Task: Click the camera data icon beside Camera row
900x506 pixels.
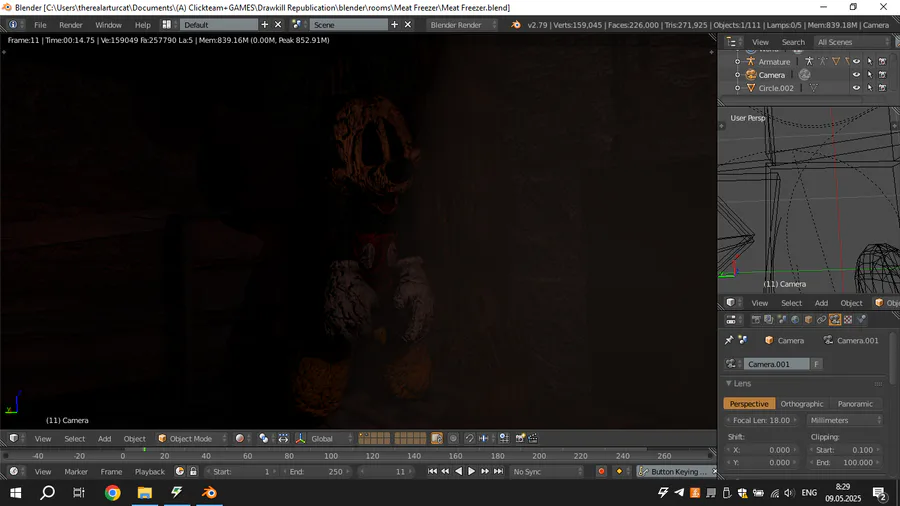Action: 805,75
